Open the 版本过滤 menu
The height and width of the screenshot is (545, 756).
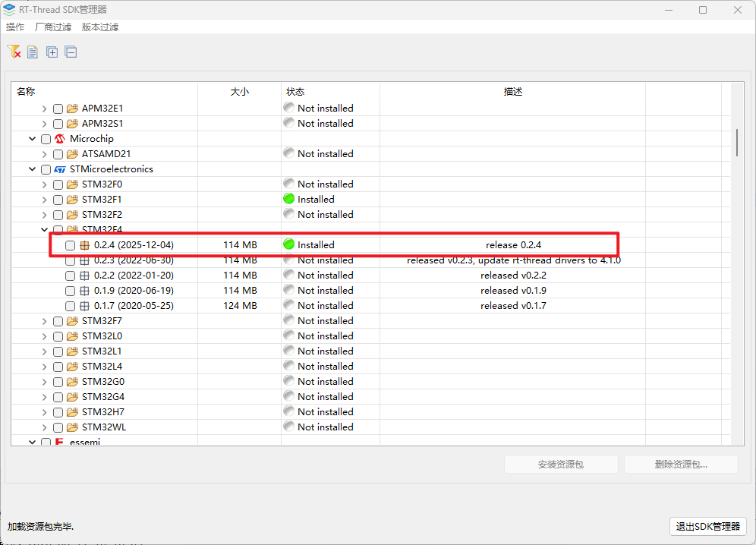[x=99, y=27]
